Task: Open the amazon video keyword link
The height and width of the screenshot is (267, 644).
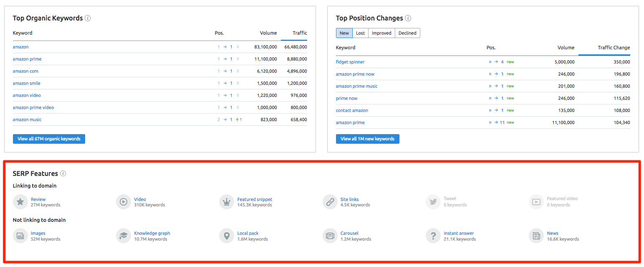Action: tap(27, 95)
